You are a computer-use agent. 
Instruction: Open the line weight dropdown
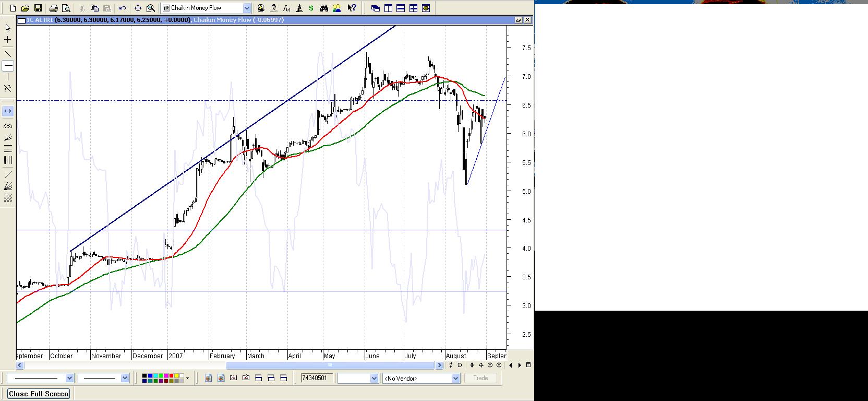125,378
